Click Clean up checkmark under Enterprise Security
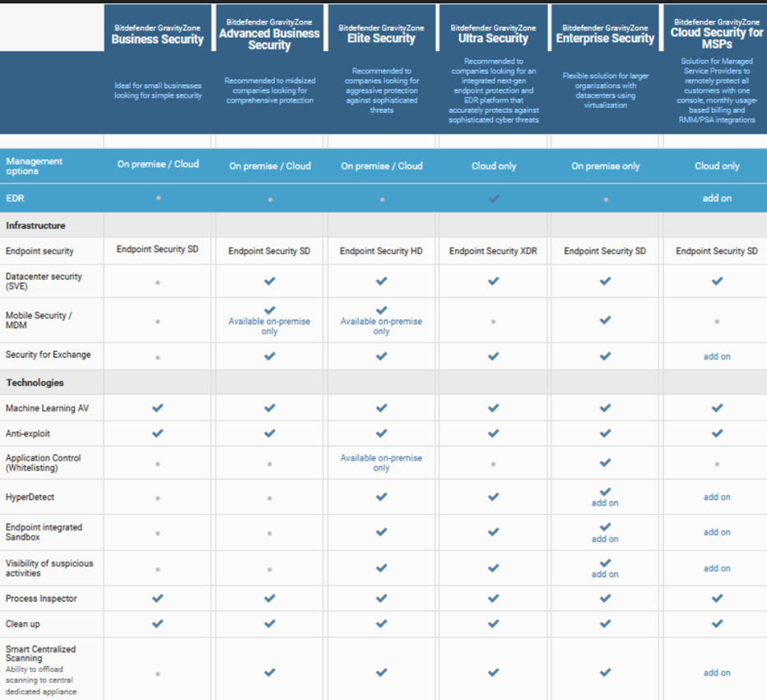This screenshot has height=700, width=767. (x=605, y=624)
